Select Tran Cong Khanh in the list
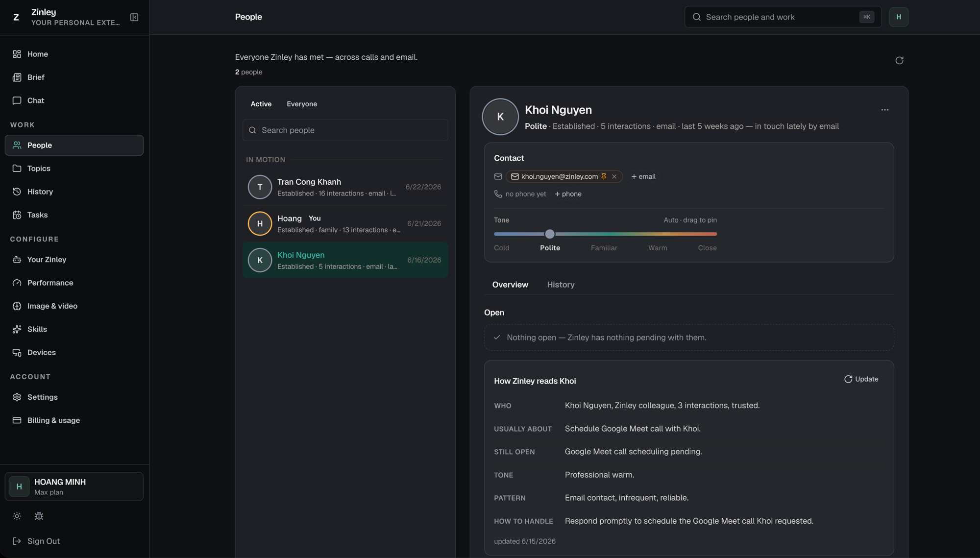980x558 pixels. (x=345, y=187)
